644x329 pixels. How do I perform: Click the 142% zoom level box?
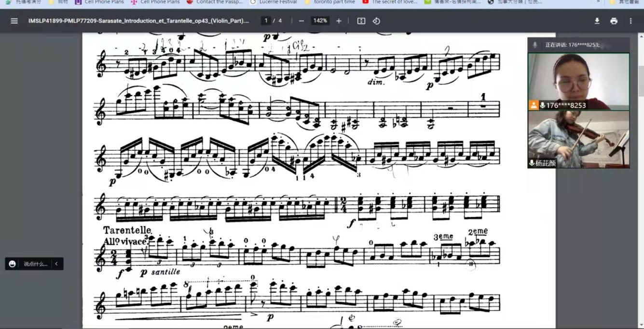320,21
